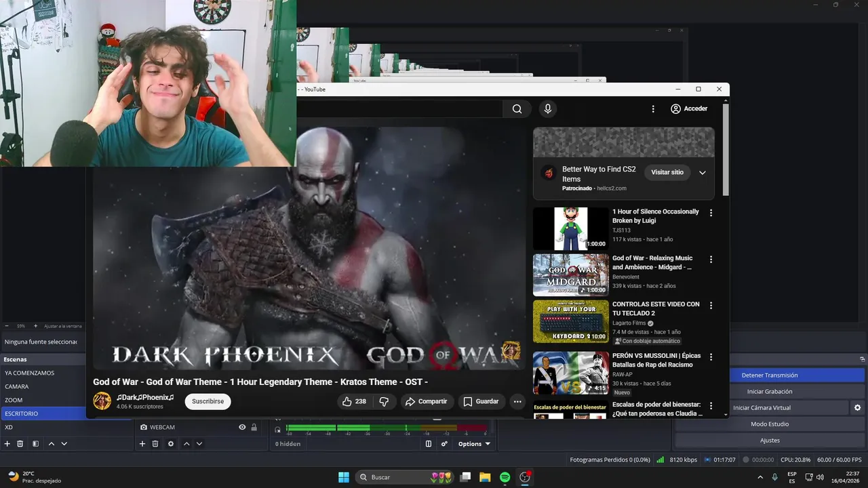This screenshot has height=488, width=868.
Task: Dislike the video with the thumbs-down icon
Action: (x=384, y=401)
